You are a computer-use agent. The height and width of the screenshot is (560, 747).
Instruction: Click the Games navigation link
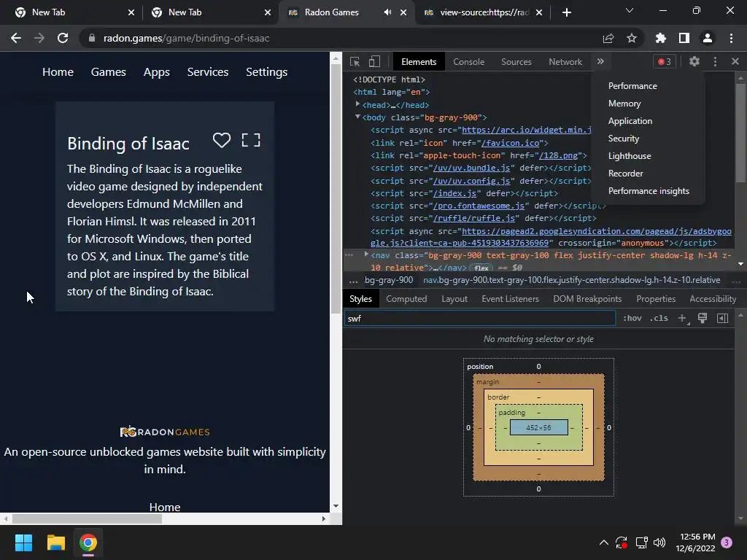[108, 72]
